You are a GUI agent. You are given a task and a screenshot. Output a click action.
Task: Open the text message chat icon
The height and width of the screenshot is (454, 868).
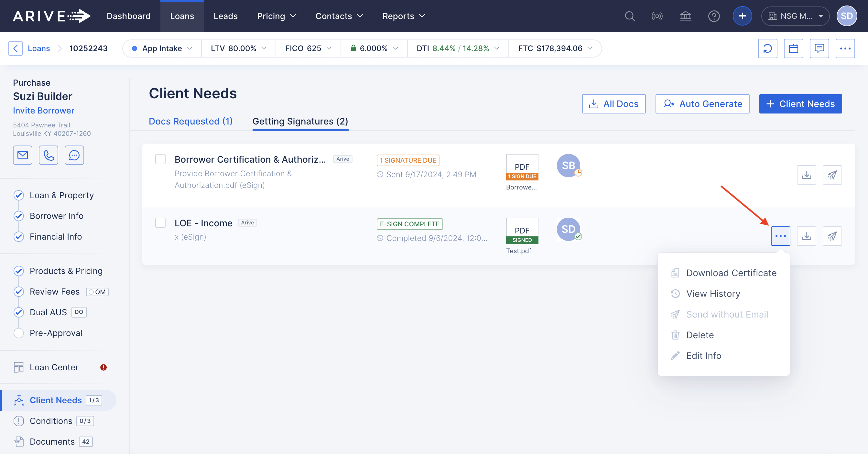tap(74, 155)
